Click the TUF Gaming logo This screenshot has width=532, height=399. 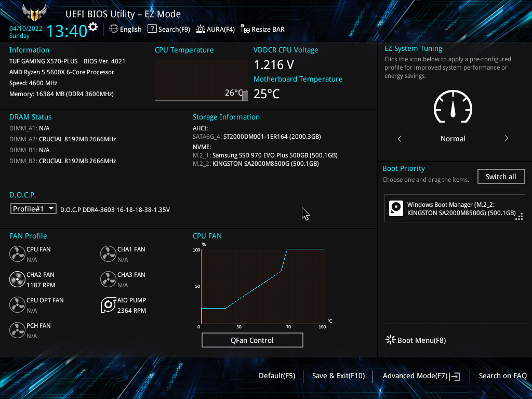(x=34, y=12)
